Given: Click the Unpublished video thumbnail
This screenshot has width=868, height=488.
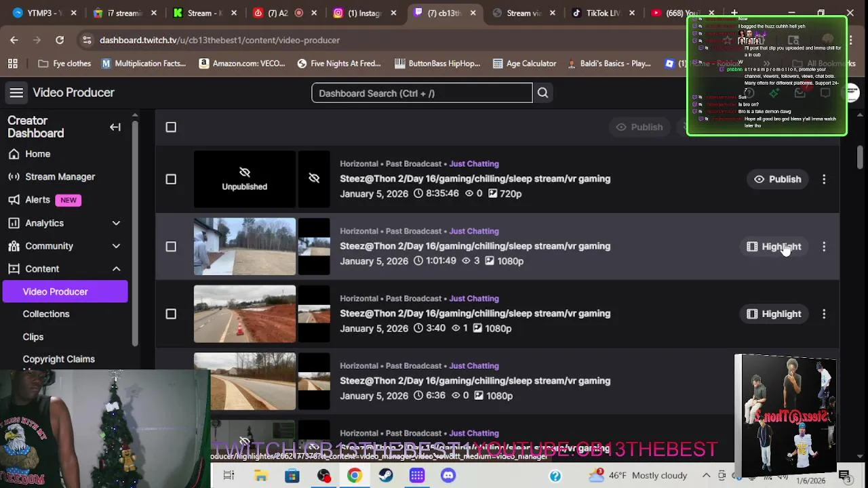Looking at the screenshot, I should 245,179.
